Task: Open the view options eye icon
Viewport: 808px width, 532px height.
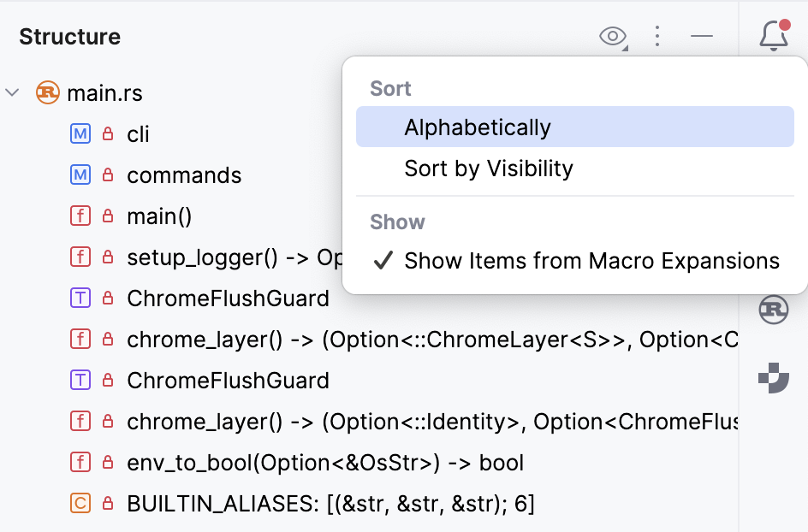Action: 613,36
